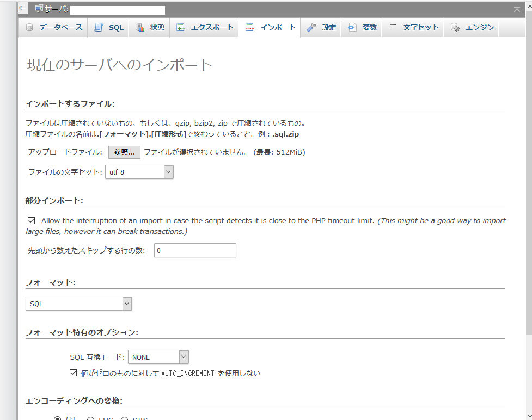Click the Engines (エンジン) tab icon
The image size is (532, 420).
coord(455,28)
